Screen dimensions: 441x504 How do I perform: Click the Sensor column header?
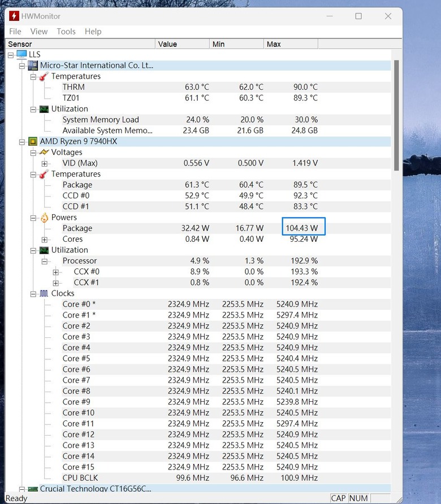click(80, 44)
